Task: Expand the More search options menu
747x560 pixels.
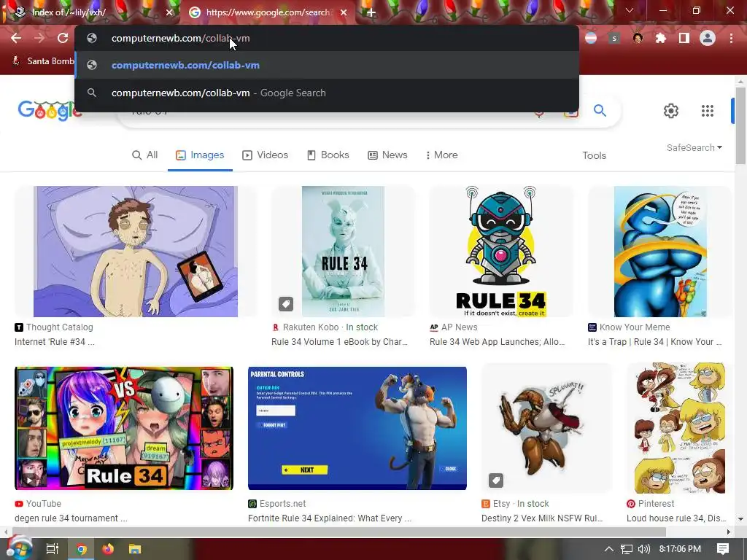Action: pyautogui.click(x=441, y=155)
